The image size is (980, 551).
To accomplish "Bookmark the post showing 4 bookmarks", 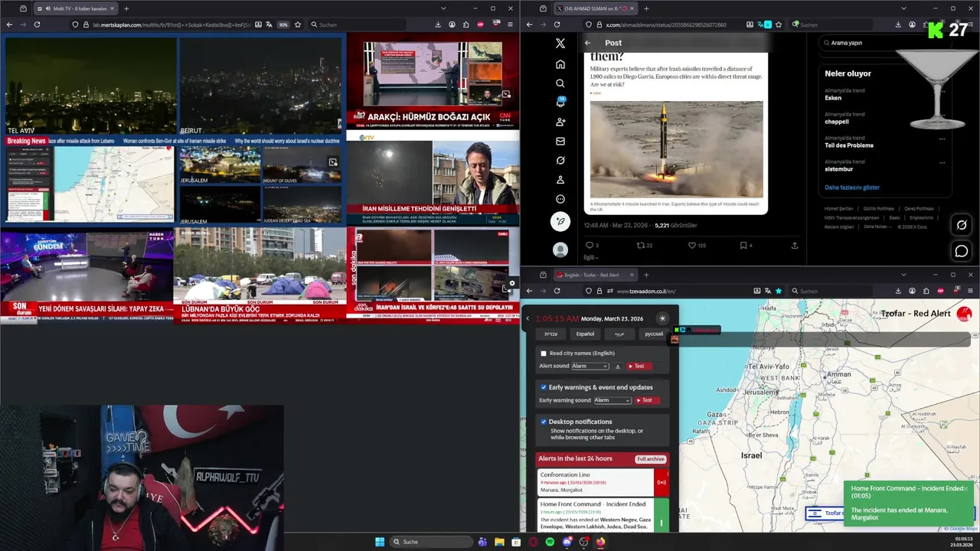I will [743, 246].
